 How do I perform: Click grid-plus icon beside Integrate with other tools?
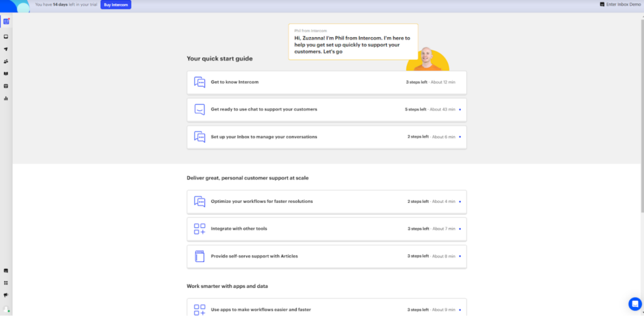click(x=199, y=229)
